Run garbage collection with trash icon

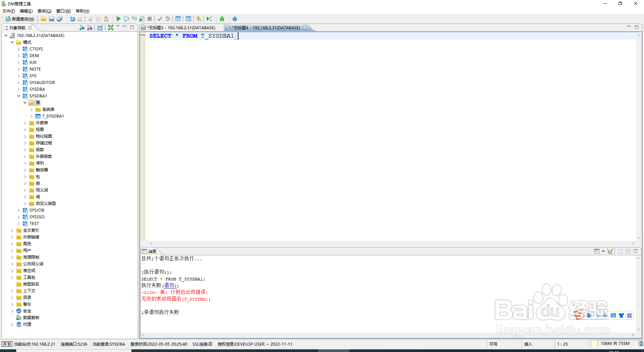pos(641,344)
